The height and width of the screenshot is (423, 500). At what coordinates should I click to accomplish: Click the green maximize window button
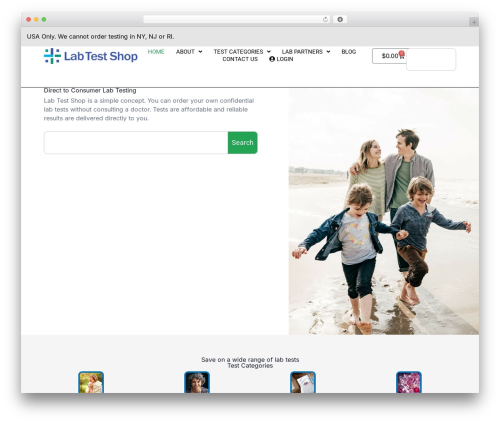[44, 20]
